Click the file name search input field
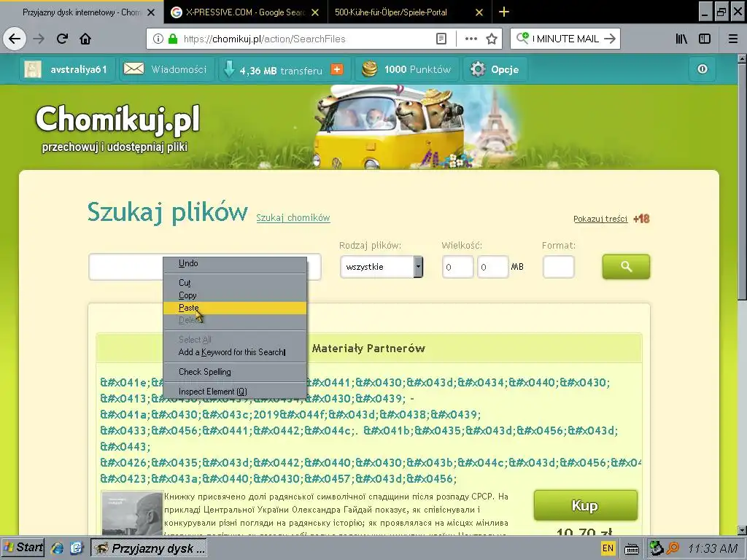The image size is (747, 560). [x=205, y=267]
